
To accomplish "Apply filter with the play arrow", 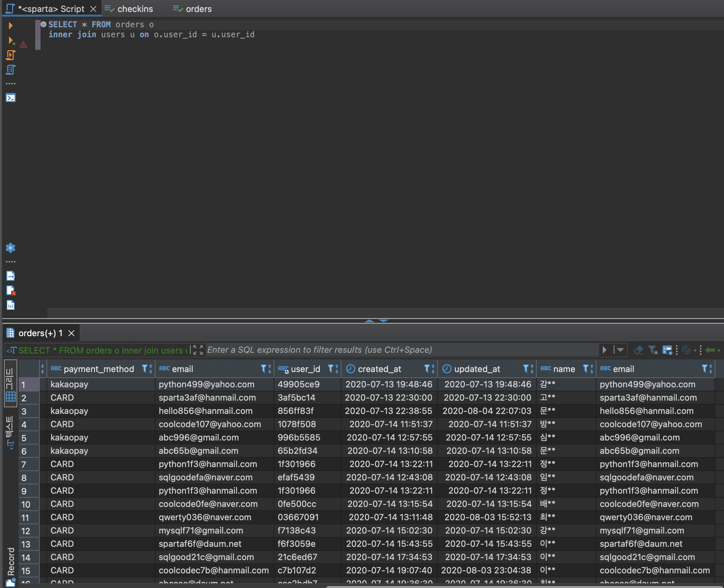I will (x=604, y=350).
